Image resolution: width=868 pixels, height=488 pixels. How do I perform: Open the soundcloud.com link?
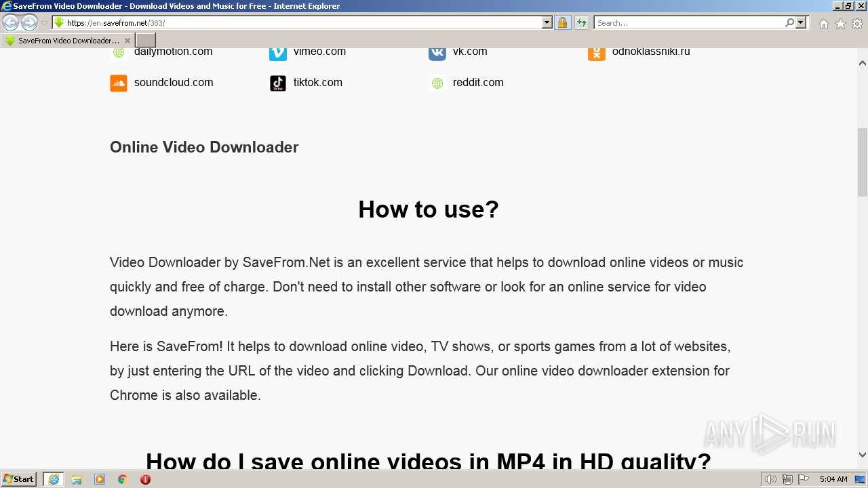click(x=174, y=83)
